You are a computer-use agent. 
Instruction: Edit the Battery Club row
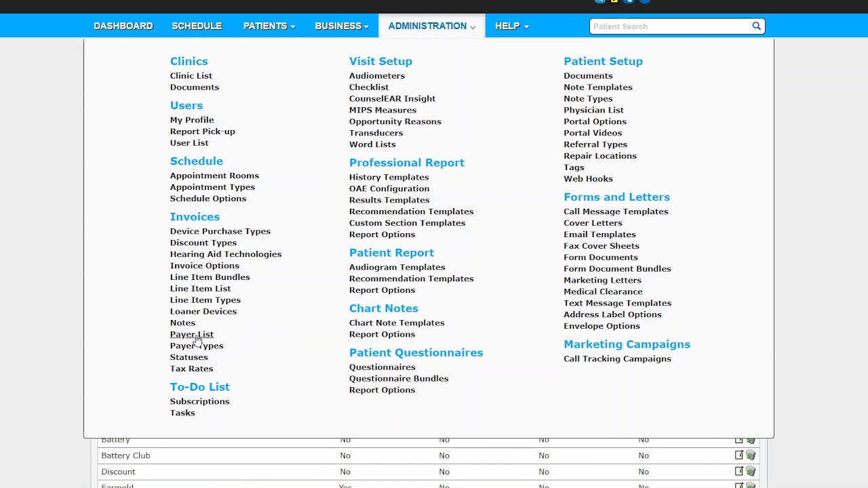point(739,455)
